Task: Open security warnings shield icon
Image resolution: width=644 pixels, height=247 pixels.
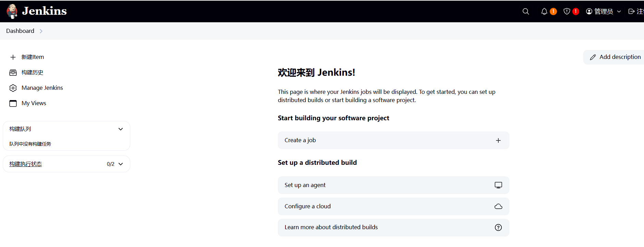Action: 567,11
